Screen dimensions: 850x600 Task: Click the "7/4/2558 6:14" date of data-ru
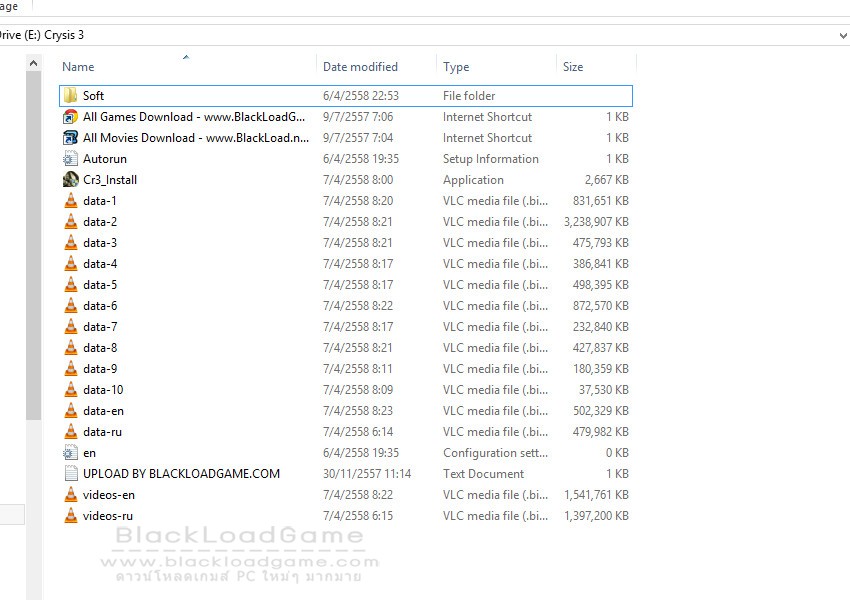tap(358, 432)
